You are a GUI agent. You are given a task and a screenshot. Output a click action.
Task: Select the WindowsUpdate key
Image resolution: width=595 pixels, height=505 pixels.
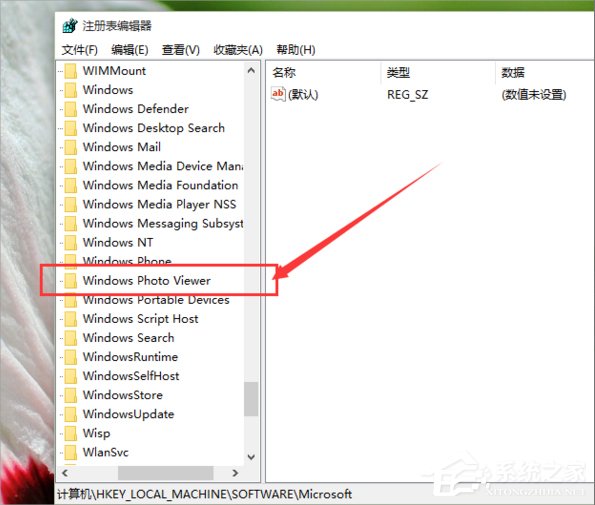(128, 414)
